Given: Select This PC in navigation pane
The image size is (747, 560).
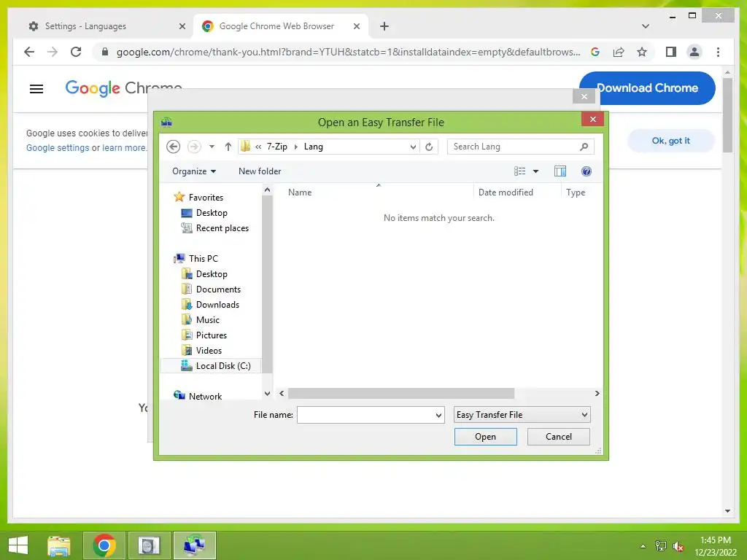Looking at the screenshot, I should 203,259.
